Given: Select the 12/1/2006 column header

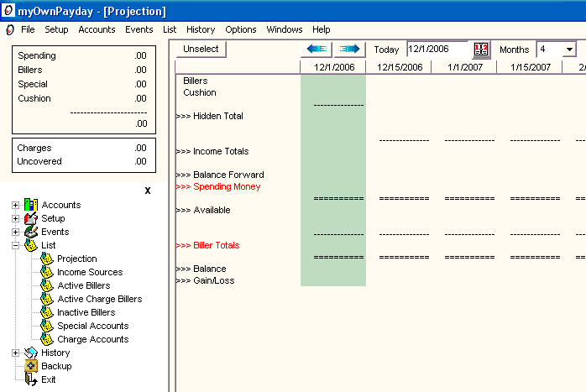Looking at the screenshot, I should point(333,67).
